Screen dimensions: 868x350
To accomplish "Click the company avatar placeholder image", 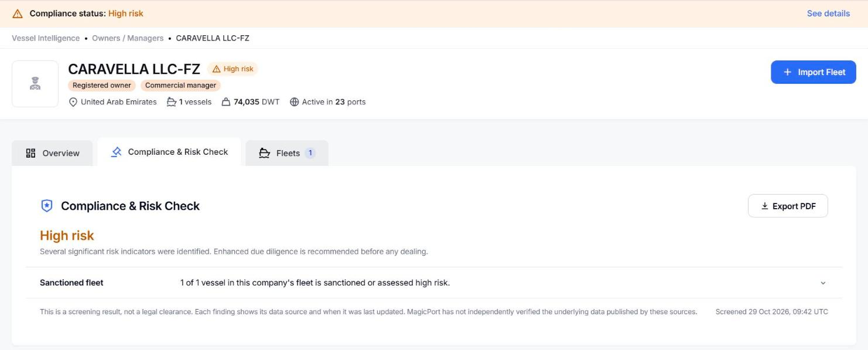I will click(35, 84).
